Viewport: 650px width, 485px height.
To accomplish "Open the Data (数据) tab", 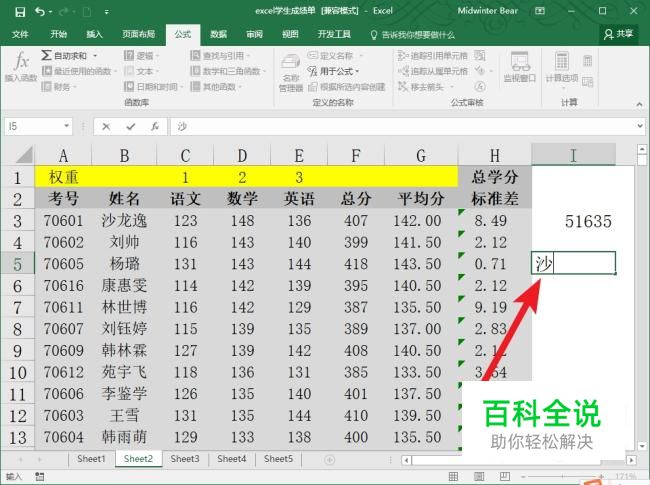I will click(x=218, y=34).
